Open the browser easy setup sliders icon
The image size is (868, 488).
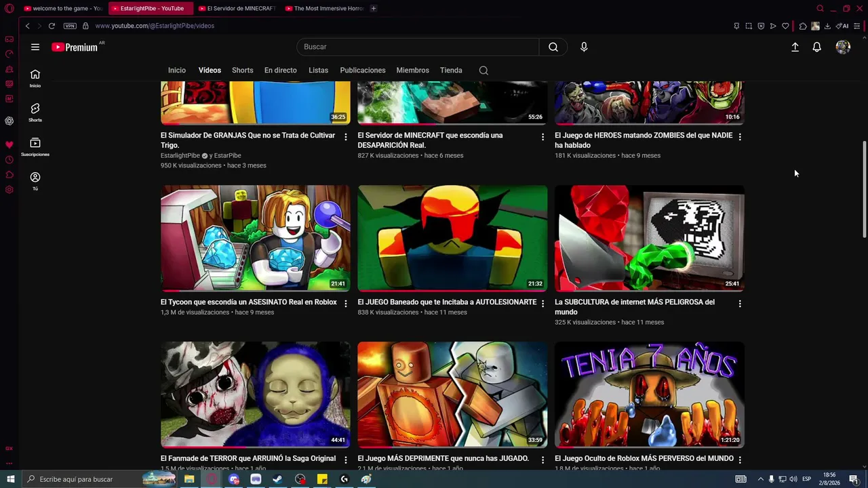pyautogui.click(x=857, y=26)
